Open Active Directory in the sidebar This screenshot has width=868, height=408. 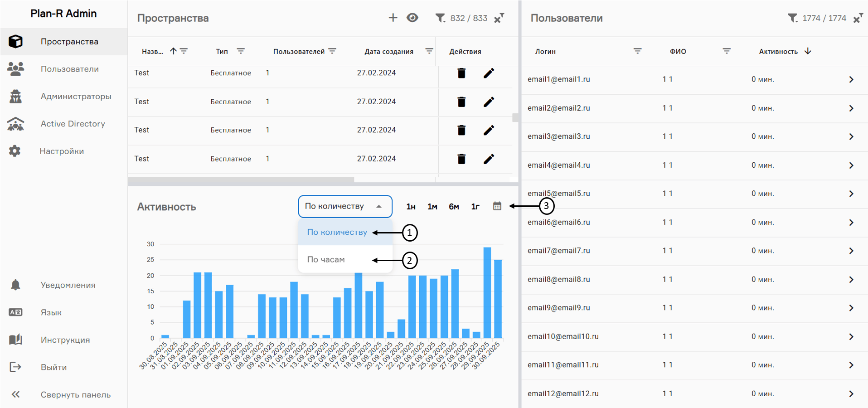pyautogui.click(x=73, y=124)
